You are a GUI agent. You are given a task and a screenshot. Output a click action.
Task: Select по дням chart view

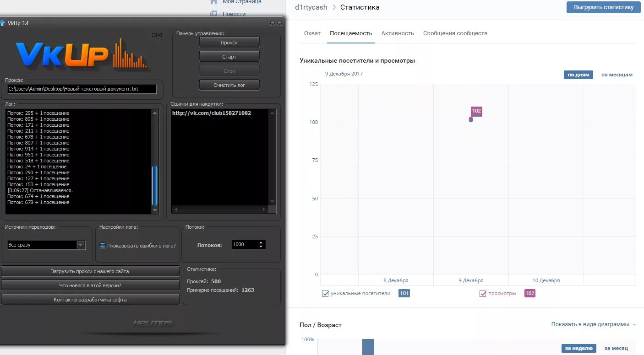point(579,75)
